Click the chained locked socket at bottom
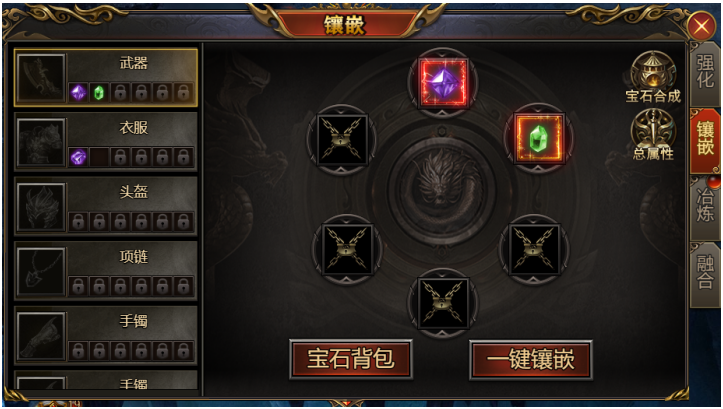Screen dimensions: 723x409 pos(443,303)
